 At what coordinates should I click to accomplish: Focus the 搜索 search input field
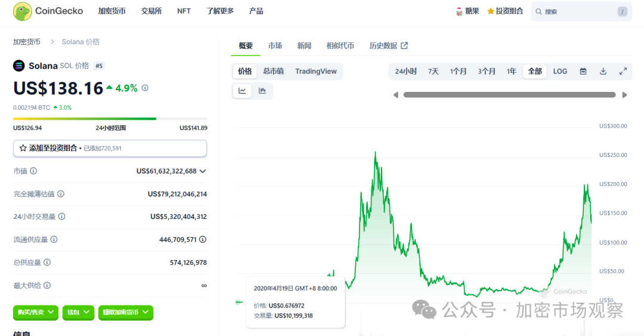pyautogui.click(x=581, y=11)
